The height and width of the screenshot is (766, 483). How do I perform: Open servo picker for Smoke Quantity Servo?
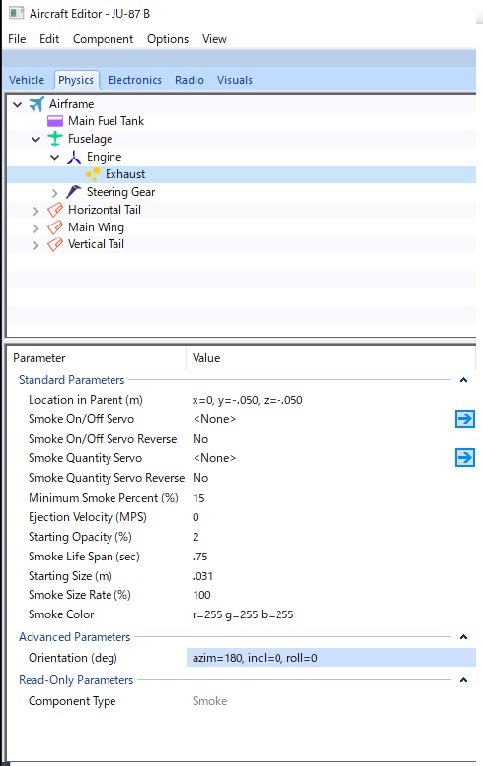(464, 458)
